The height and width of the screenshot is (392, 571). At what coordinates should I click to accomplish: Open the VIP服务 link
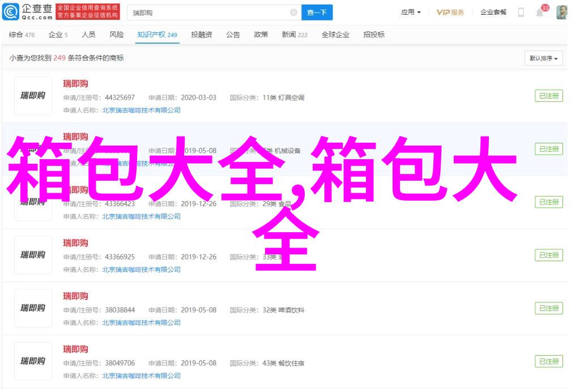click(450, 12)
